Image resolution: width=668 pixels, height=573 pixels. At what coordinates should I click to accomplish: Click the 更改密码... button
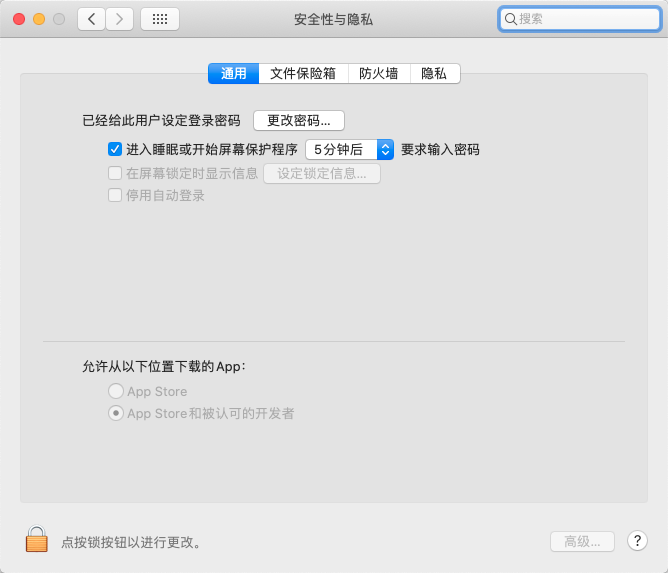pos(299,121)
